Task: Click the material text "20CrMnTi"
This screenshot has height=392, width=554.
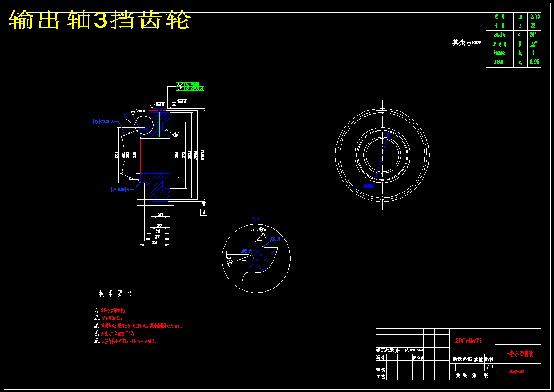Action: pyautogui.click(x=468, y=341)
